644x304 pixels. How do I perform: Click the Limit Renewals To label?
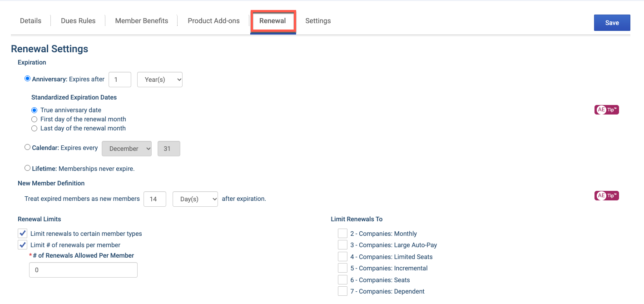point(357,219)
